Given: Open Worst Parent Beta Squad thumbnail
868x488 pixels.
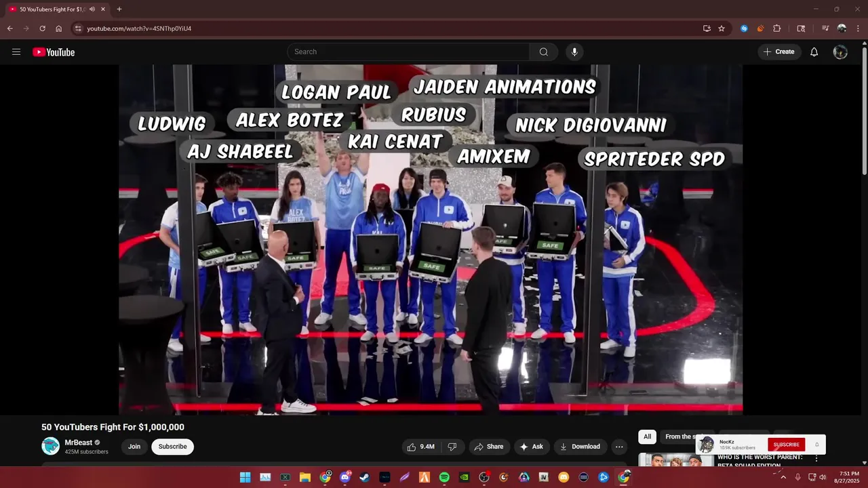Looking at the screenshot, I should click(x=675, y=460).
